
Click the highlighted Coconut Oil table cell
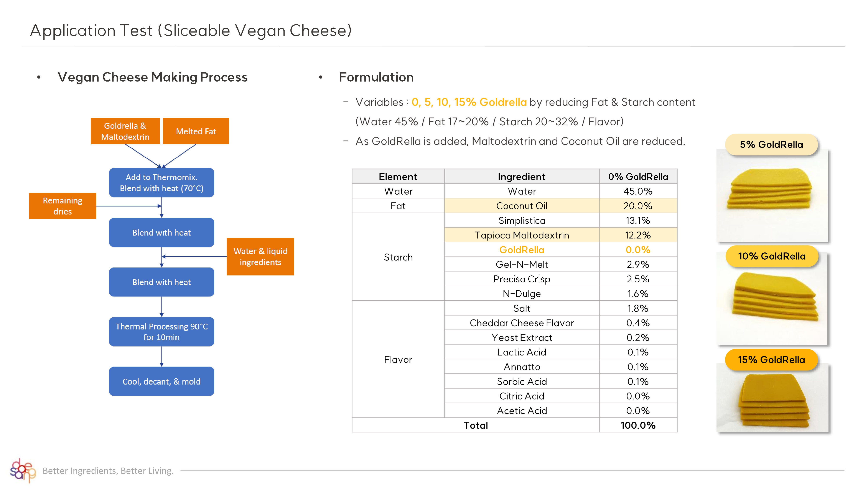coord(522,206)
